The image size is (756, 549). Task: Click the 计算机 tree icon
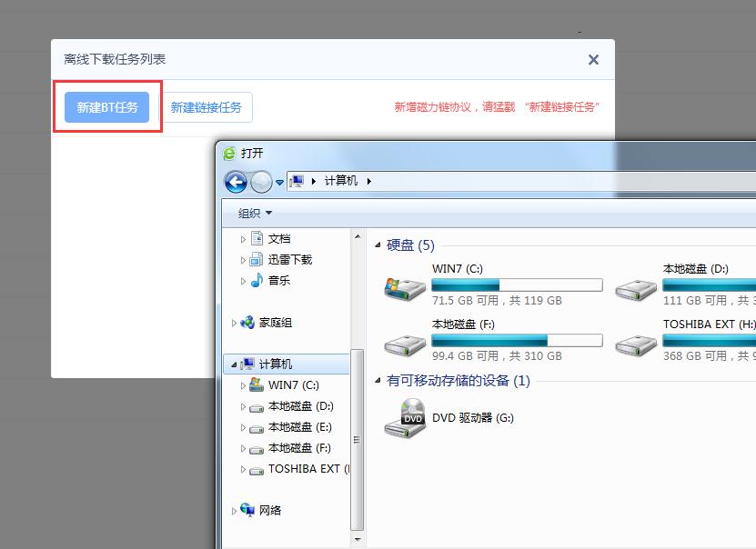point(247,364)
